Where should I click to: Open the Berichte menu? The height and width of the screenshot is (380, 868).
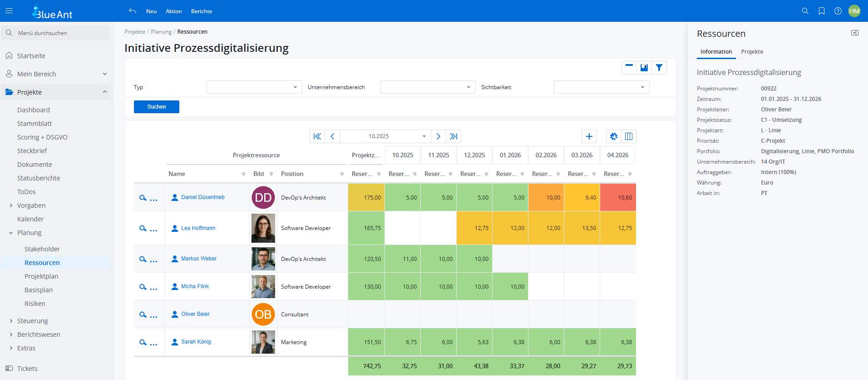(202, 11)
